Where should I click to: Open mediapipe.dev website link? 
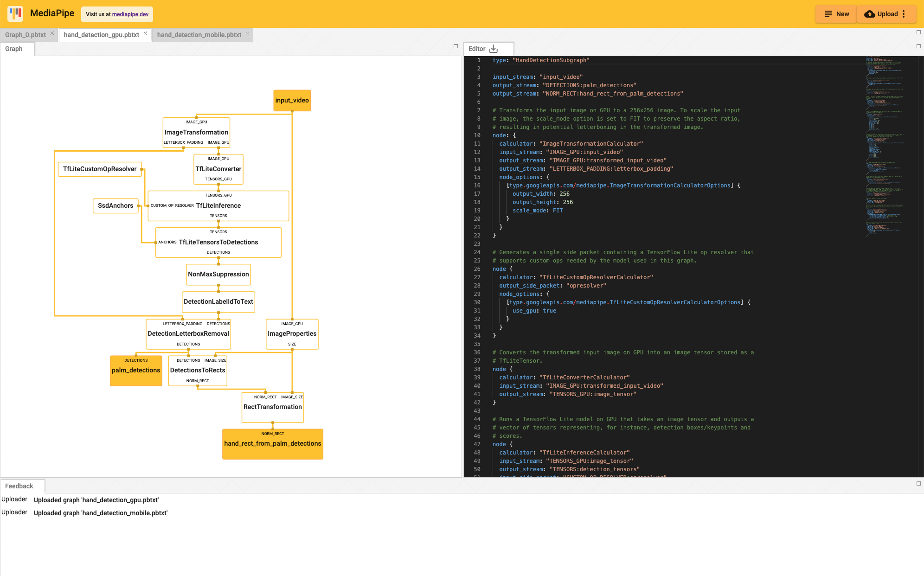(x=131, y=14)
